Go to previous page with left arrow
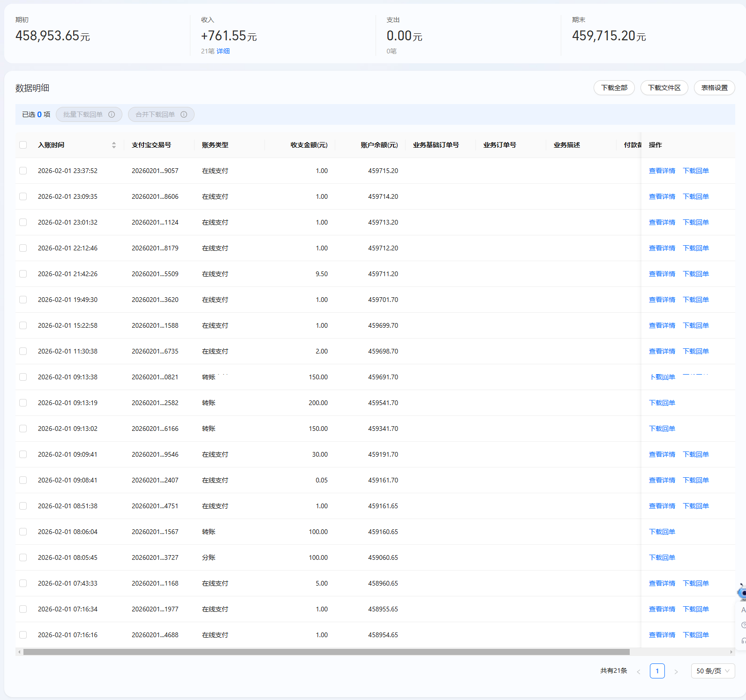 [x=638, y=671]
